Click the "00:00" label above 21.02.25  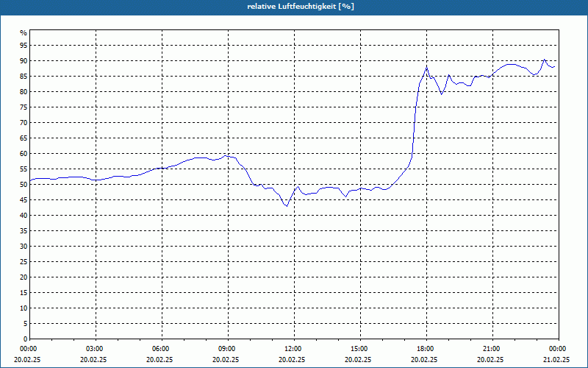[x=559, y=349]
